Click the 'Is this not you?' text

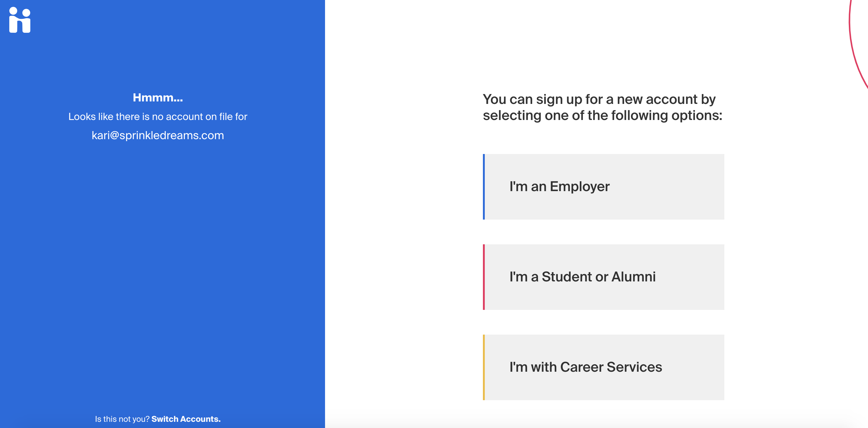[122, 419]
